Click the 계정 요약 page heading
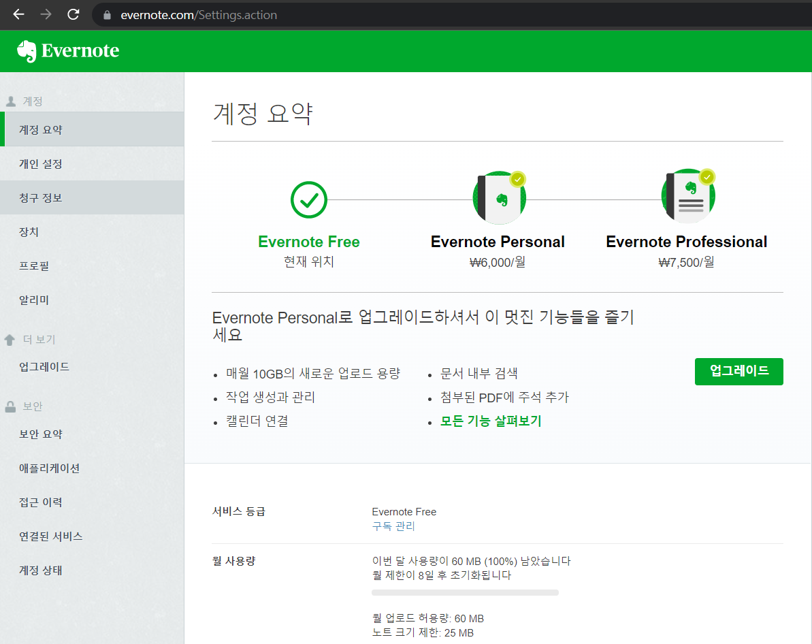Image resolution: width=812 pixels, height=644 pixels. 263,114
